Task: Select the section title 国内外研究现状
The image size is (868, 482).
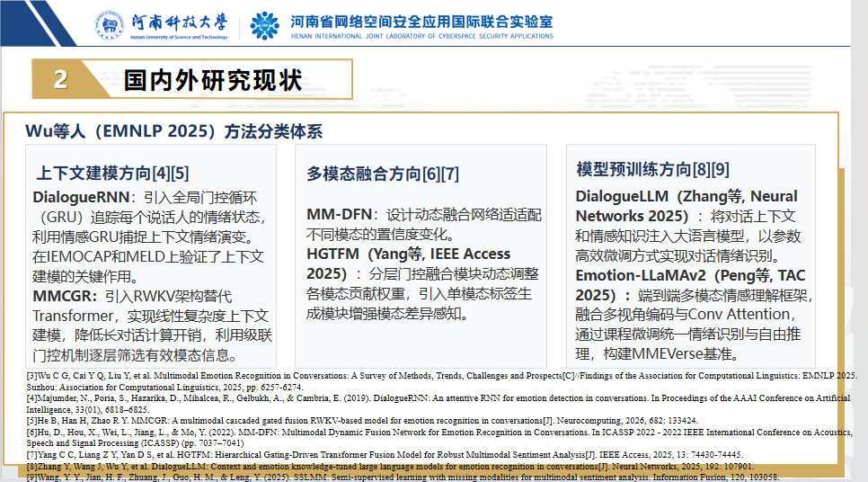Action: (x=213, y=80)
